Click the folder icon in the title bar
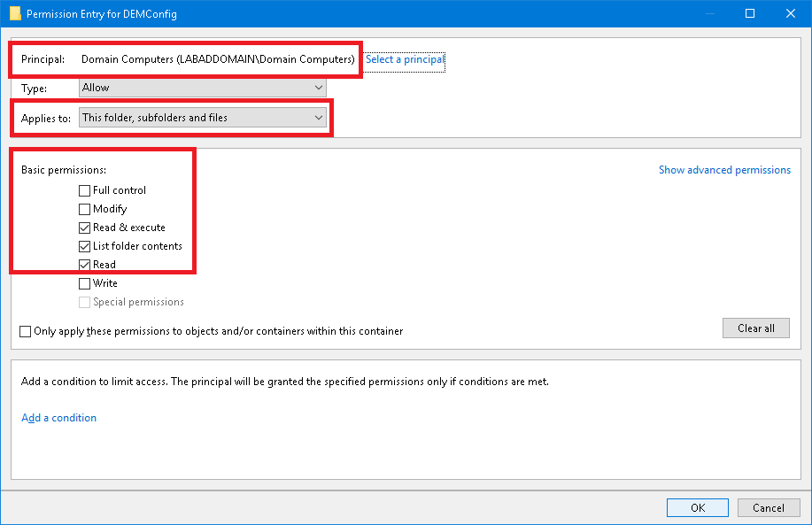812x525 pixels. coord(14,13)
